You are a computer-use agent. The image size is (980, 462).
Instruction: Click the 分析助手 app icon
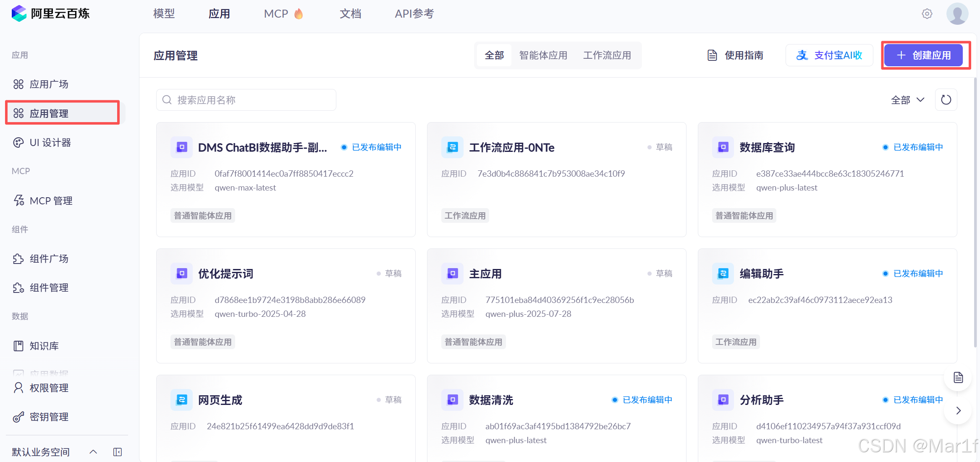(x=723, y=400)
